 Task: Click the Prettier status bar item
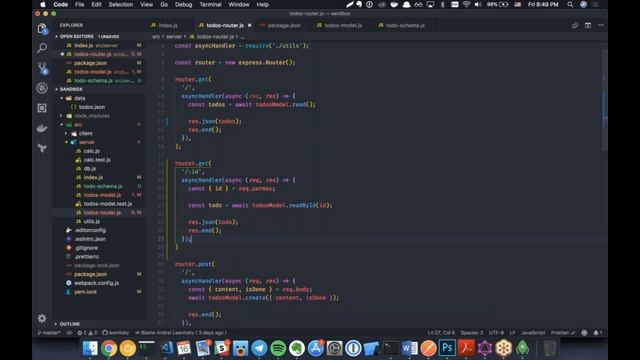(563, 333)
